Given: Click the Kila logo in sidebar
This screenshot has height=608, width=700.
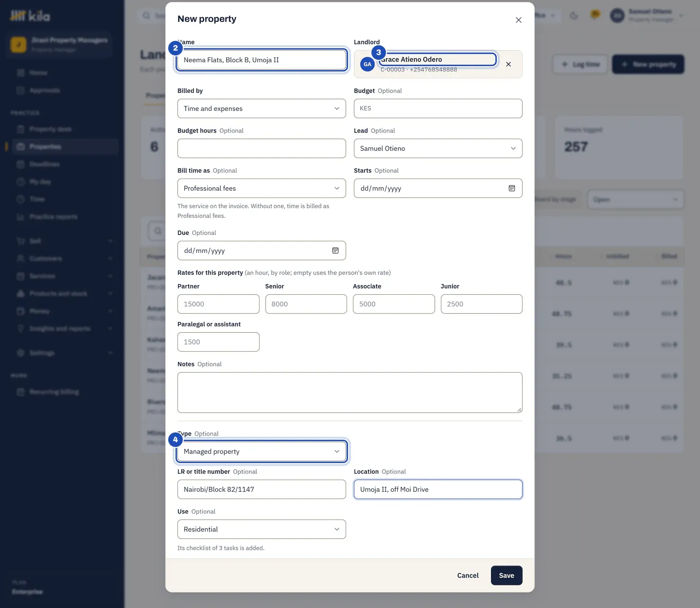Looking at the screenshot, I should (x=30, y=16).
